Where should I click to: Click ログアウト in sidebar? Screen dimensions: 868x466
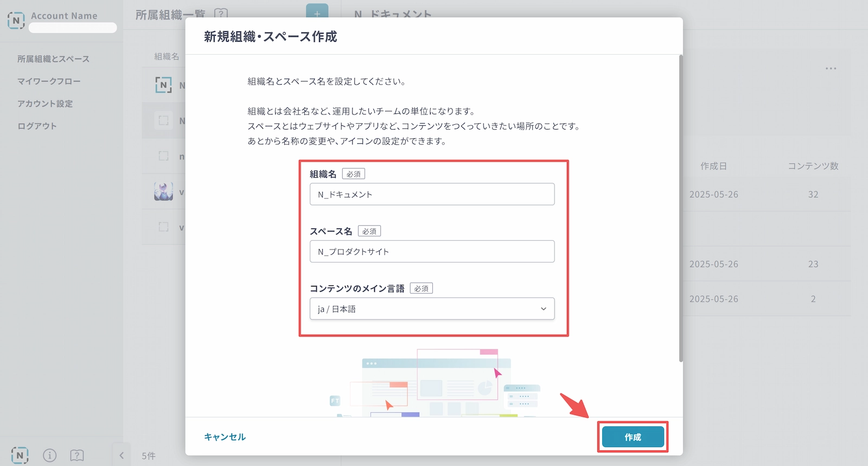tap(37, 126)
